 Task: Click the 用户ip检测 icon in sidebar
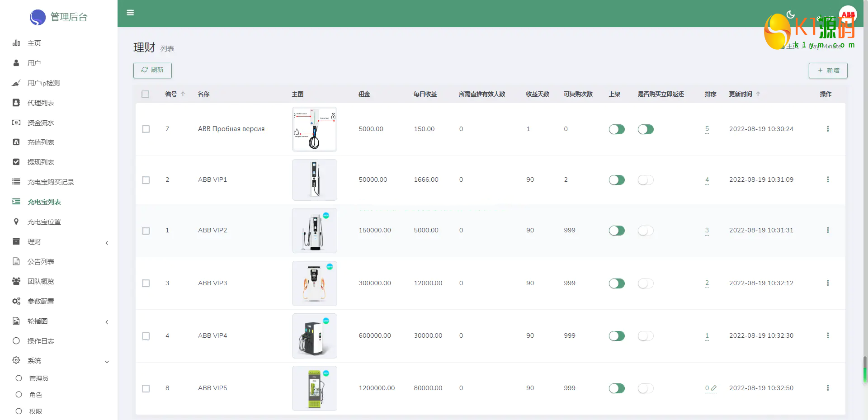16,83
